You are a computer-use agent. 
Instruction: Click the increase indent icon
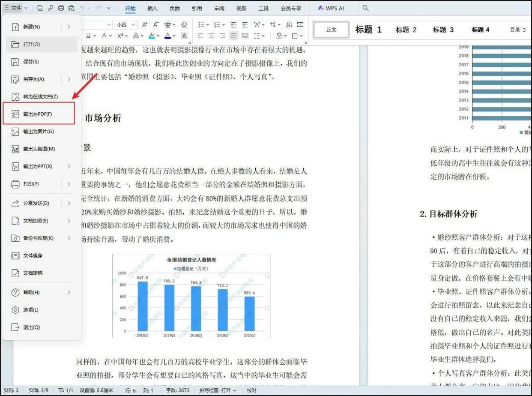tap(245, 25)
